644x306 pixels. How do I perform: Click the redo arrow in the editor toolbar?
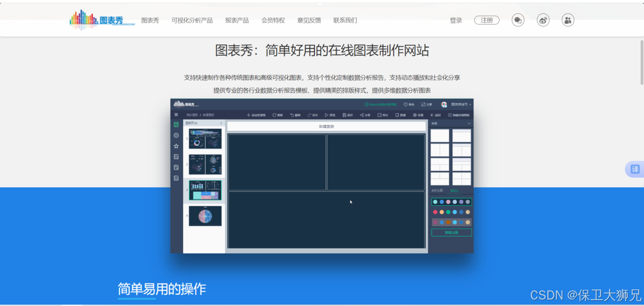(x=309, y=115)
